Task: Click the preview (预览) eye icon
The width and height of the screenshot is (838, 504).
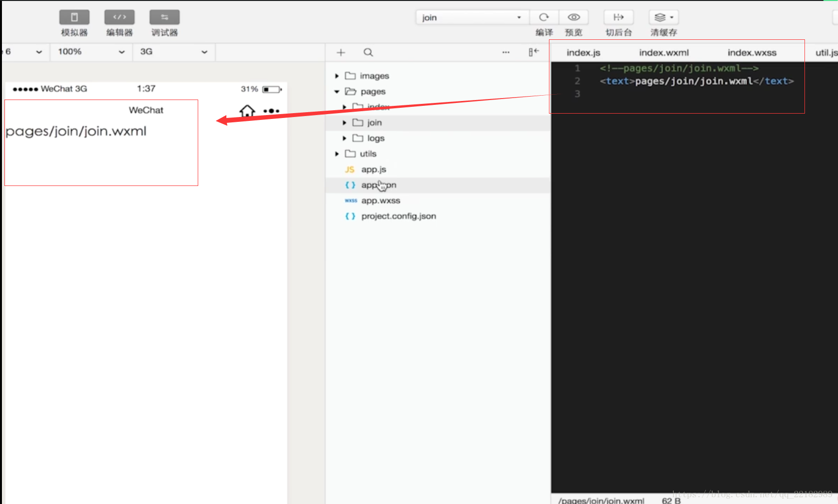Action: (x=574, y=17)
